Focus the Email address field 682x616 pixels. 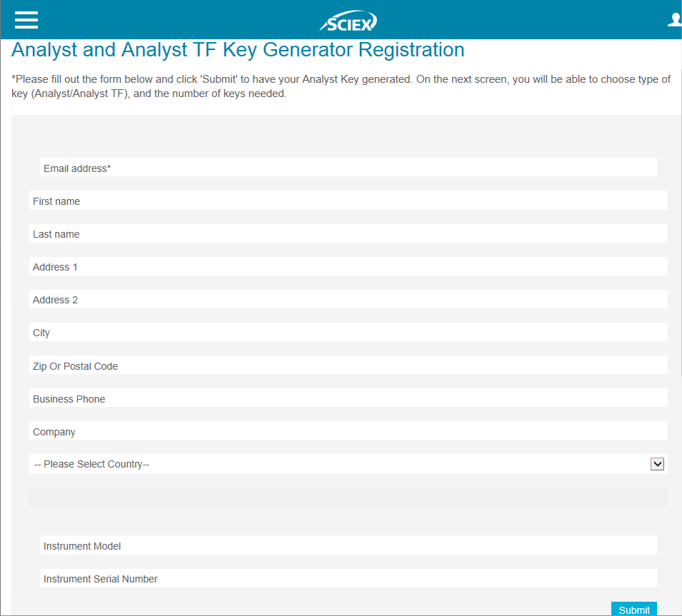click(348, 167)
